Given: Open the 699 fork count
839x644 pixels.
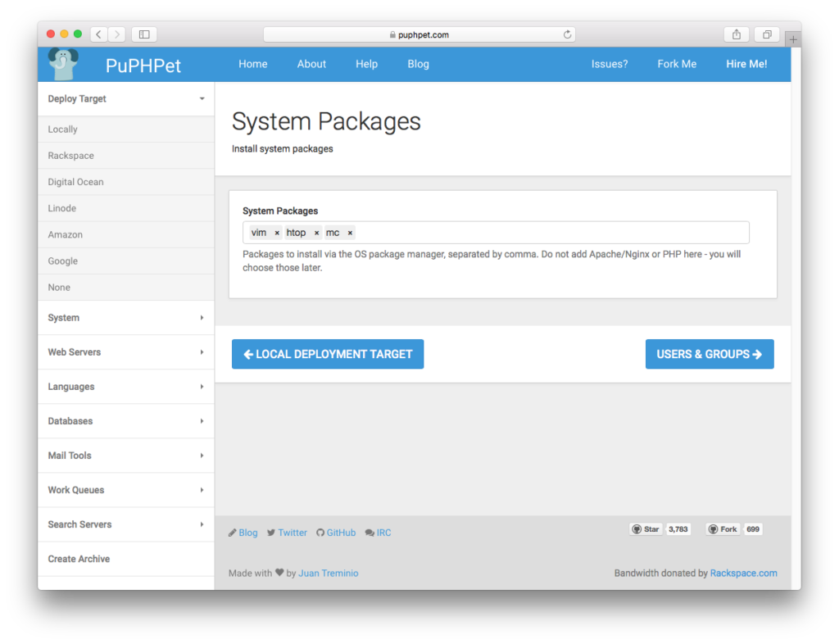Looking at the screenshot, I should click(x=753, y=529).
